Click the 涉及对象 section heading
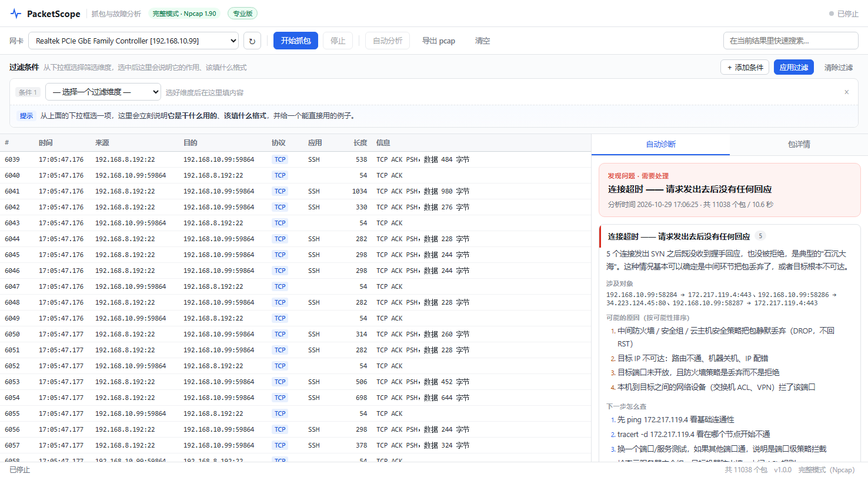 click(x=620, y=283)
